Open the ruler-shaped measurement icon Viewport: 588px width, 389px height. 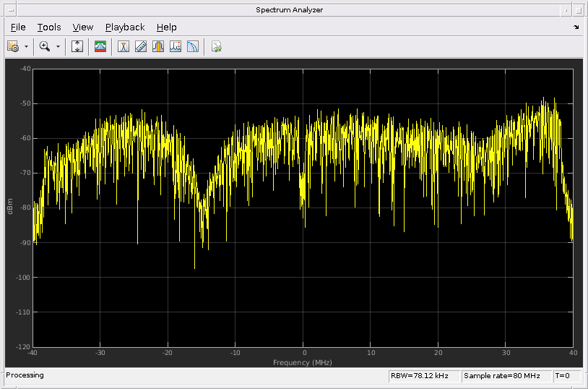tap(141, 46)
